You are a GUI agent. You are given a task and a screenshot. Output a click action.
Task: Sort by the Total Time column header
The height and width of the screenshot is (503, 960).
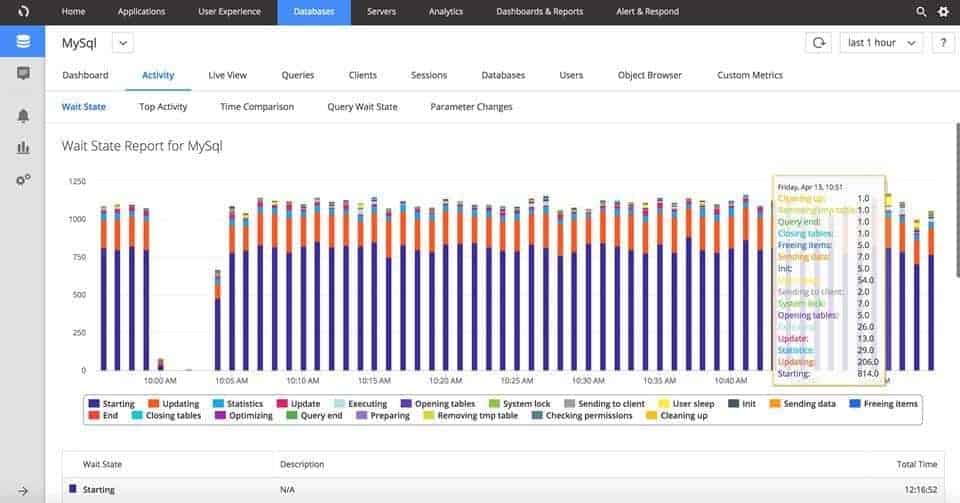click(917, 464)
